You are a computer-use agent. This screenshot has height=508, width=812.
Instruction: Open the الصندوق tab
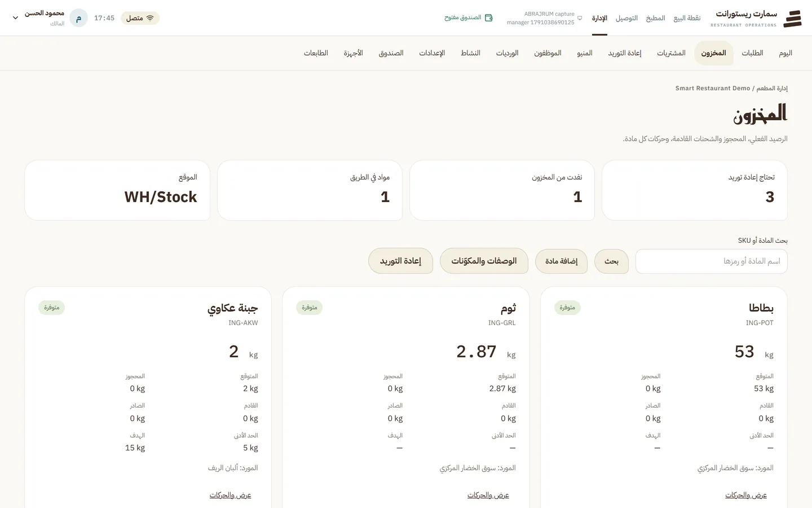(x=391, y=53)
